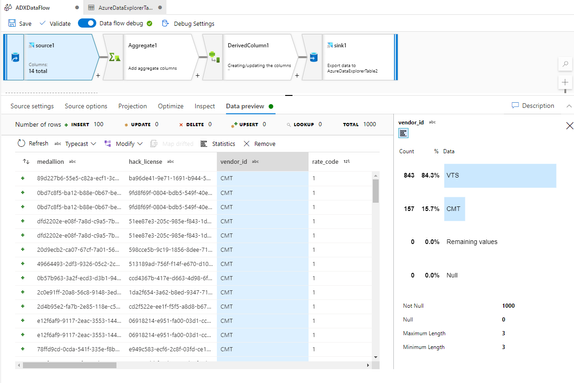Click the DerivedColumn1 transformation icon
Image resolution: width=574 pixels, height=383 pixels.
[x=214, y=57]
